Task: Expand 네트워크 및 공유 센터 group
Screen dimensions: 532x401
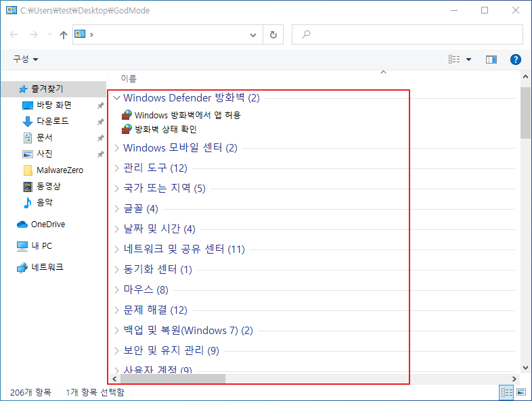Action: pos(116,250)
